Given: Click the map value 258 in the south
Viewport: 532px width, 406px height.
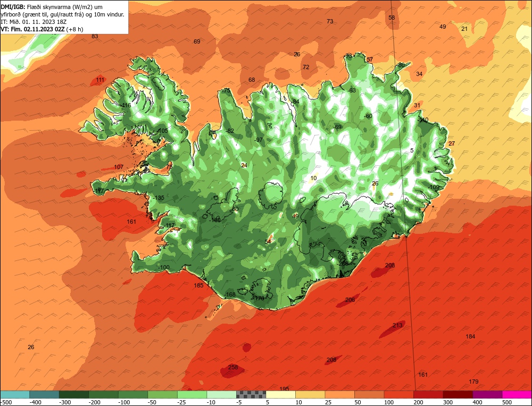Looking at the screenshot, I should (x=233, y=367).
